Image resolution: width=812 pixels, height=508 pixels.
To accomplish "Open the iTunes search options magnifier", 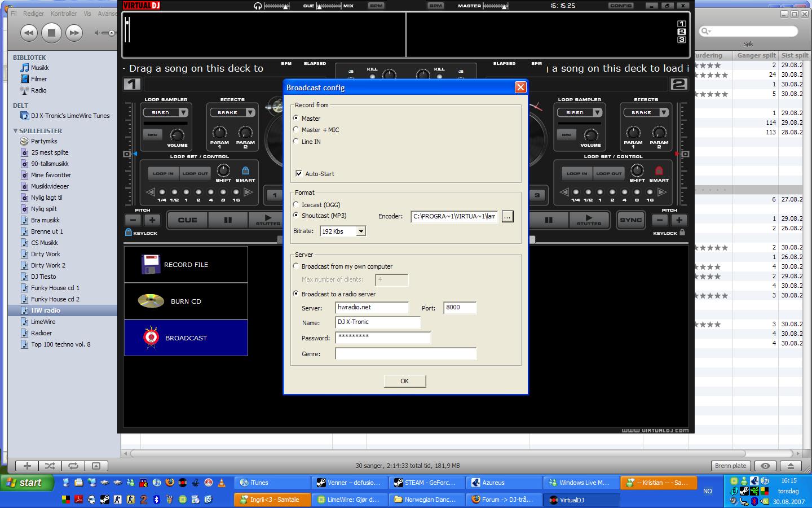I will tap(705, 31).
